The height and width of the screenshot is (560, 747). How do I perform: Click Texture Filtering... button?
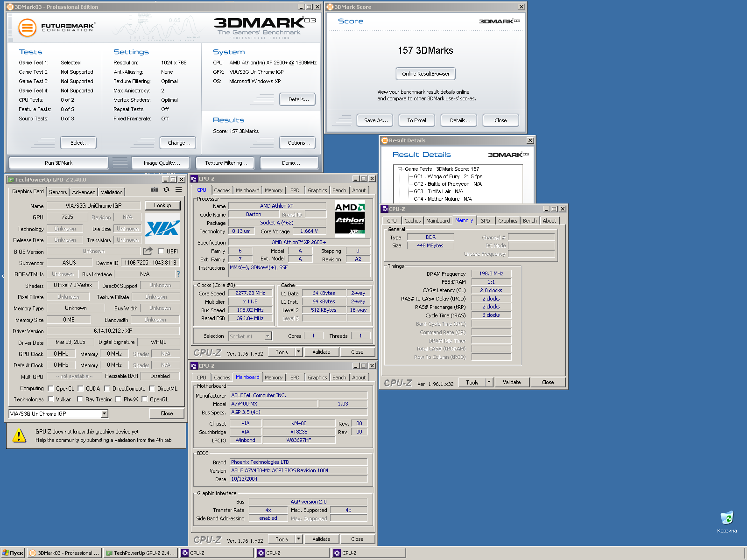pos(226,163)
